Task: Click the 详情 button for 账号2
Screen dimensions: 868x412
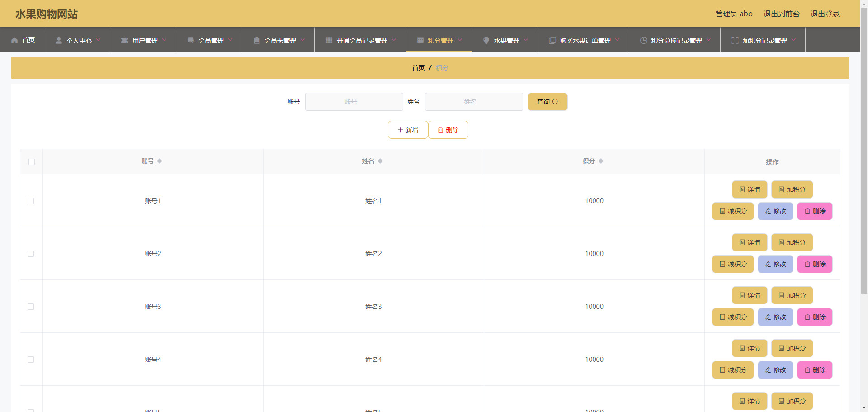Action: pyautogui.click(x=750, y=242)
